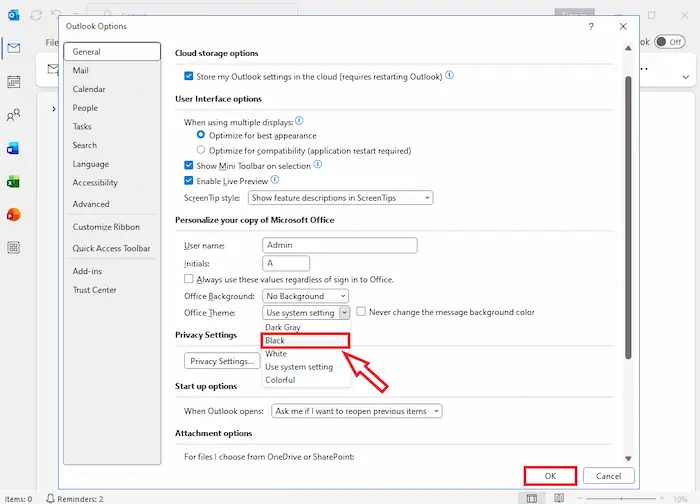700x504 pixels.
Task: Switch to Reading view icon in status bar
Action: tap(559, 498)
